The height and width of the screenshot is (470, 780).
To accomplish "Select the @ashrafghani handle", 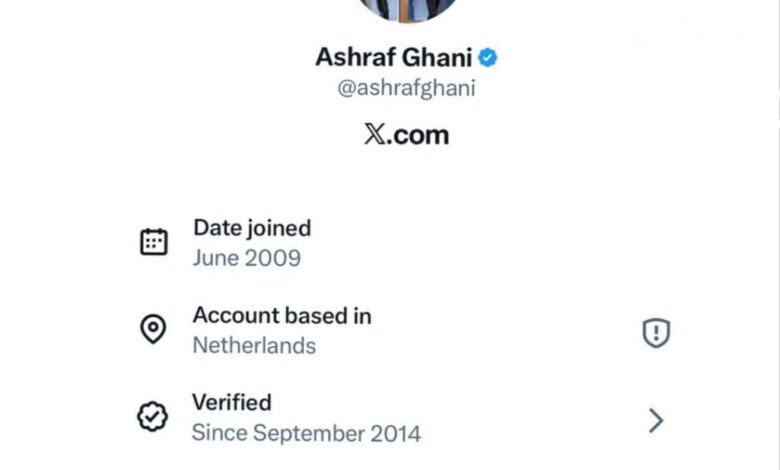I will coord(406,88).
